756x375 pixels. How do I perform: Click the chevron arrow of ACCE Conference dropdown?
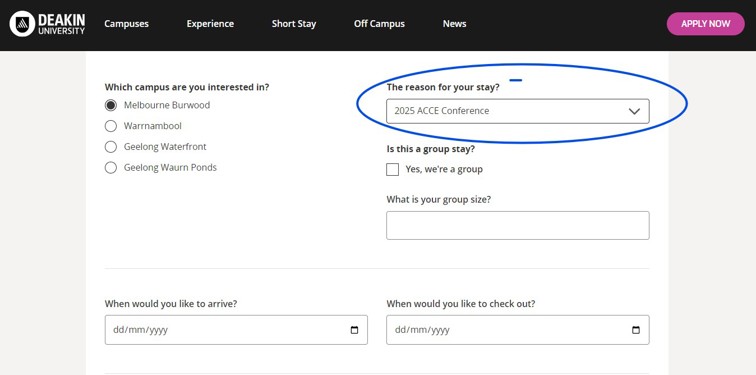[x=634, y=111]
